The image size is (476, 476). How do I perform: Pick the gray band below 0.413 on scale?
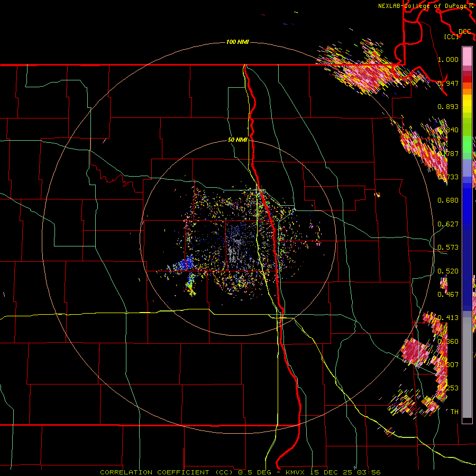467,368
